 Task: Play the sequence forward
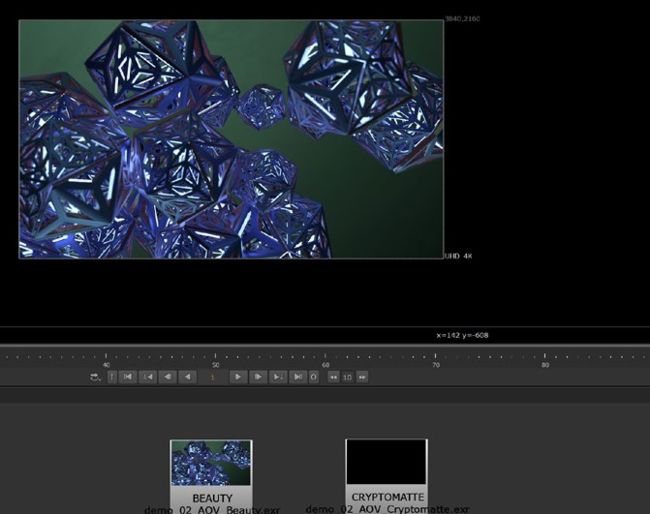238,377
